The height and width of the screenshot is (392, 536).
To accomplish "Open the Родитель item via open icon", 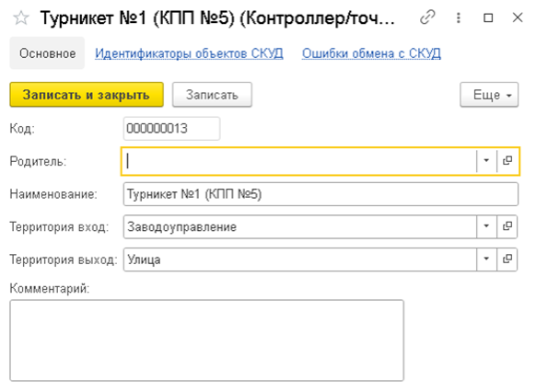I will [x=507, y=161].
